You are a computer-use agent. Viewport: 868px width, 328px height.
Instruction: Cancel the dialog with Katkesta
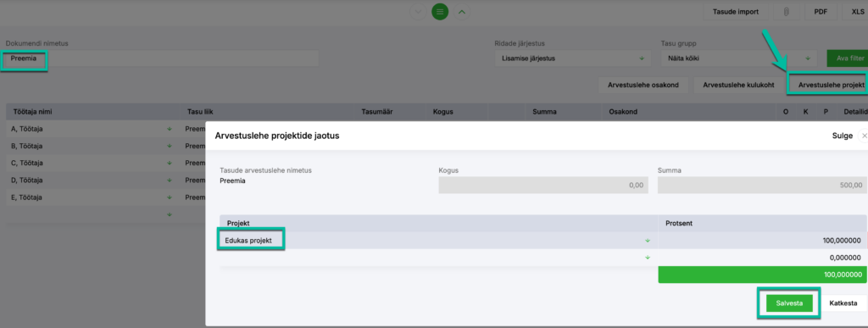coord(843,303)
